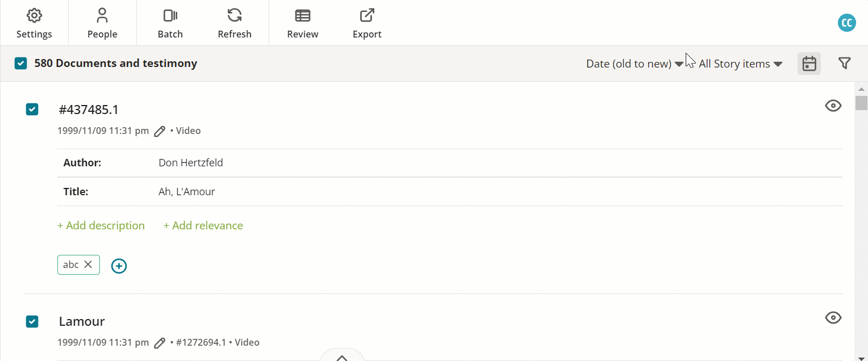Image resolution: width=868 pixels, height=361 pixels.
Task: Open the Review table icon
Action: [x=303, y=15]
